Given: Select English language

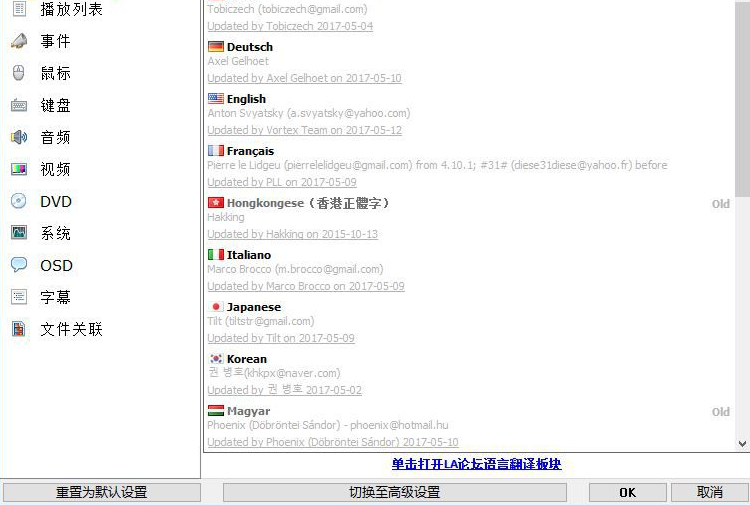Looking at the screenshot, I should tap(246, 99).
